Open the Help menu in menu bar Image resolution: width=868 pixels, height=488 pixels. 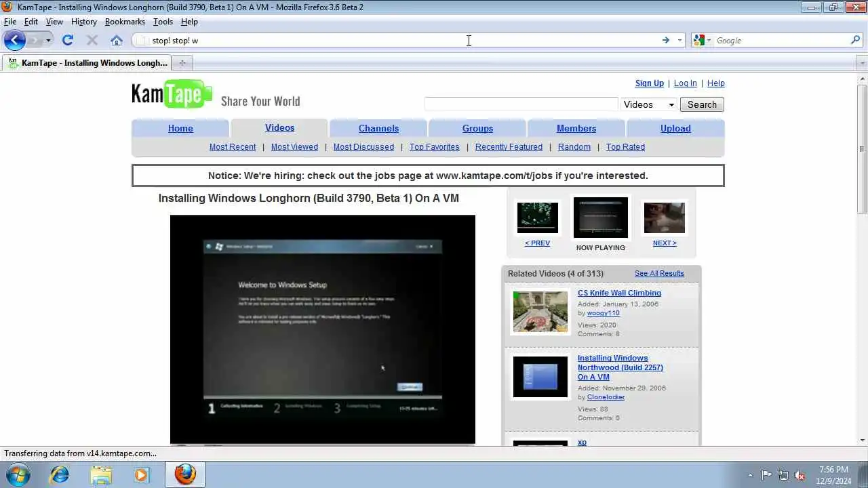click(x=189, y=22)
